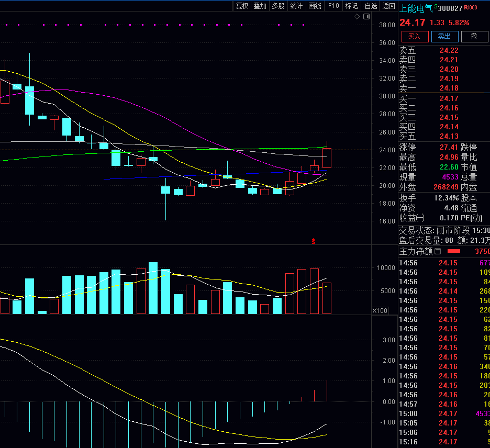Click the red S signal marker
This screenshot has height=448, width=490.
(314, 241)
